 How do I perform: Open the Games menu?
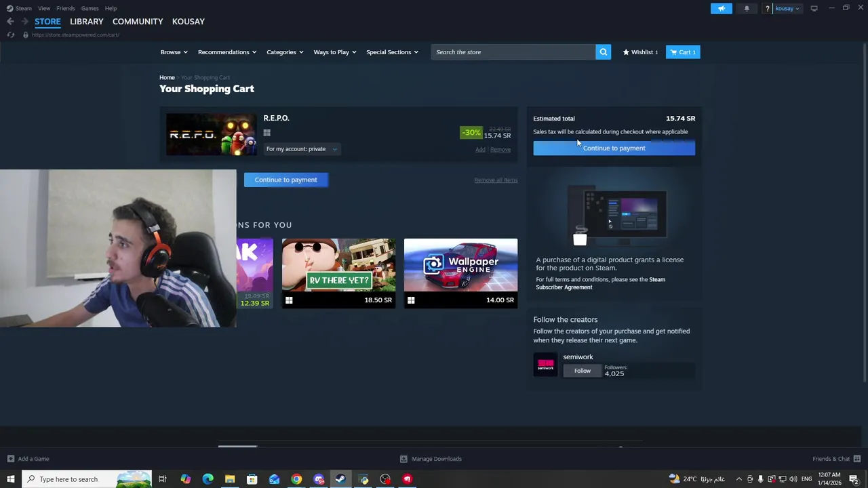pos(90,8)
